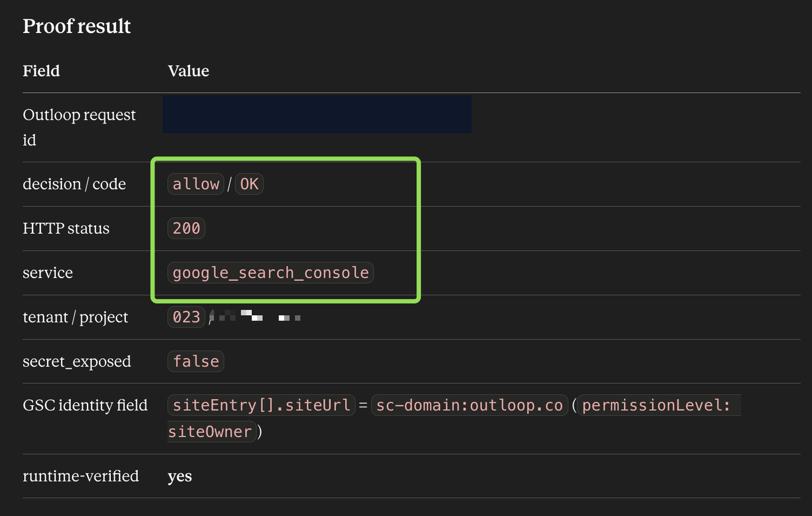
Task: Click the '023' tenant value
Action: tap(186, 317)
